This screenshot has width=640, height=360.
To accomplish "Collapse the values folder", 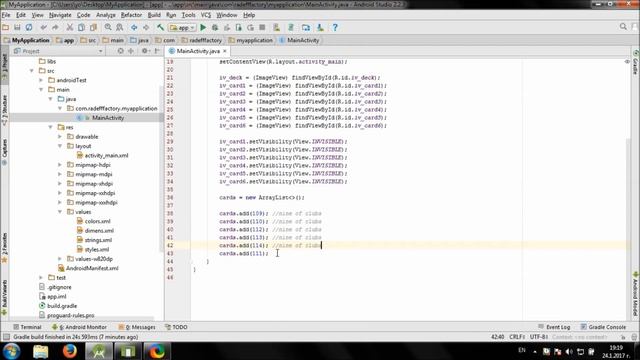I will (x=60, y=211).
